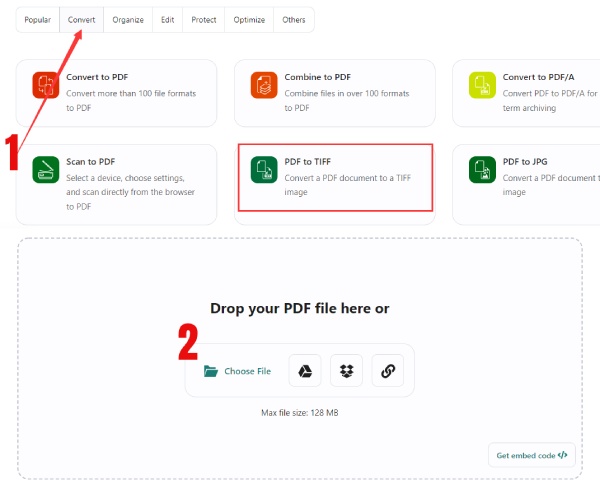Click 'Combine files in over 100 formats' text
Image resolution: width=600 pixels, height=488 pixels.
(347, 93)
